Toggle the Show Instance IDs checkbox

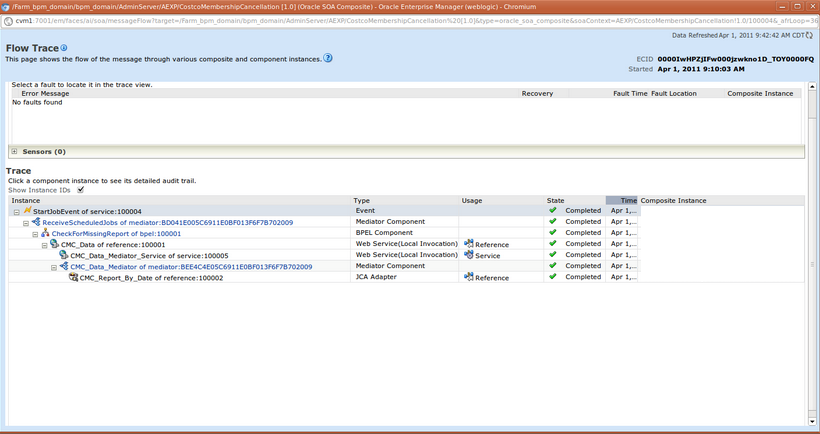pyautogui.click(x=81, y=190)
